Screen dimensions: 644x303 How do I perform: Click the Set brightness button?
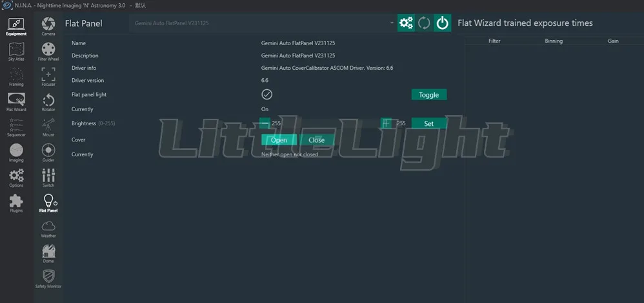click(428, 123)
